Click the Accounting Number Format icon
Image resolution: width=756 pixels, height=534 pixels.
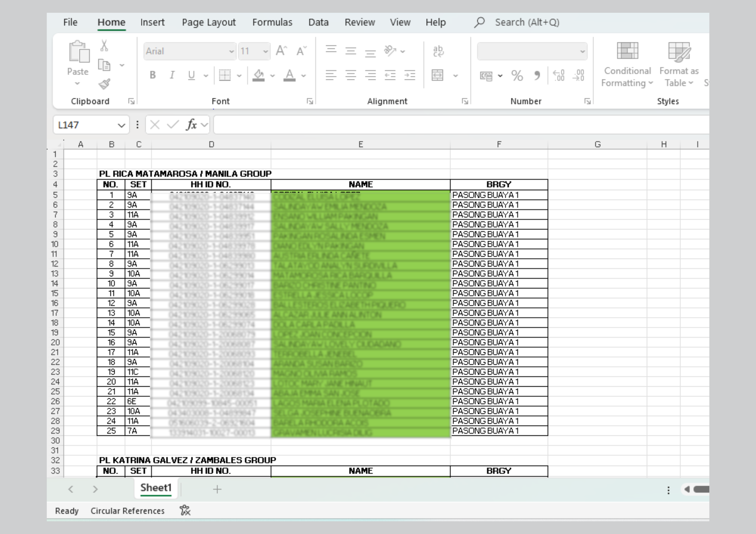486,76
